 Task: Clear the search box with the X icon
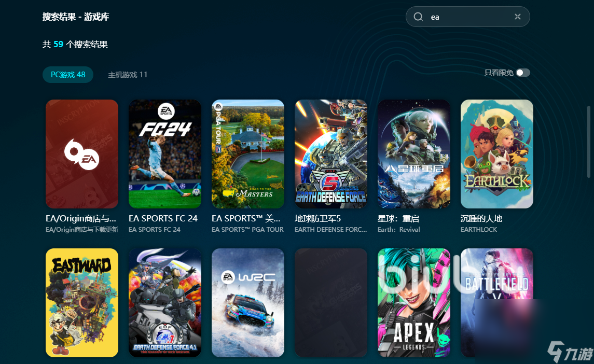pyautogui.click(x=517, y=16)
